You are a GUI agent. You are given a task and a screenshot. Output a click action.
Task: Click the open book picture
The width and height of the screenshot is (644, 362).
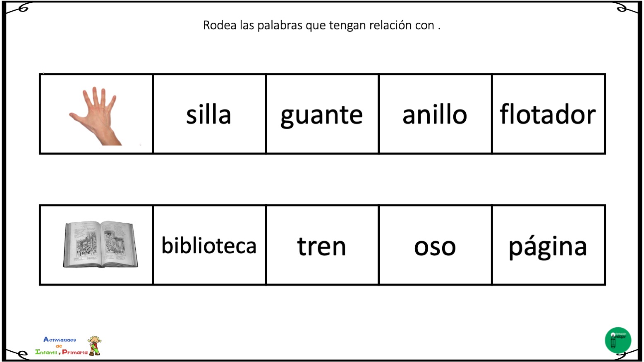tap(100, 244)
